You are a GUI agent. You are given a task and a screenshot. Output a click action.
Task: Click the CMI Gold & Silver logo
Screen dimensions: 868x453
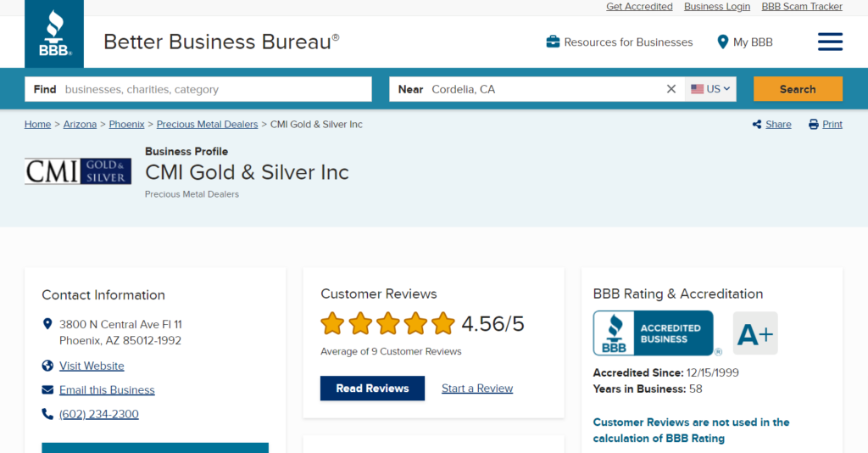[78, 171]
